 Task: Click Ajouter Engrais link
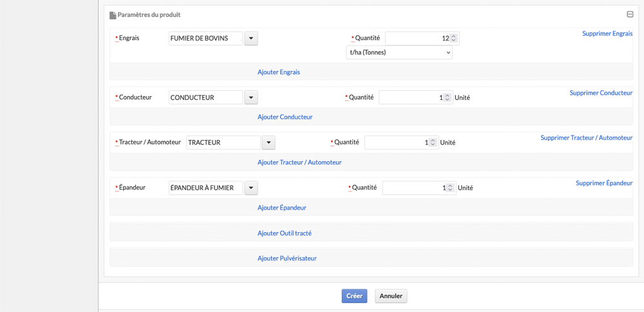click(279, 72)
